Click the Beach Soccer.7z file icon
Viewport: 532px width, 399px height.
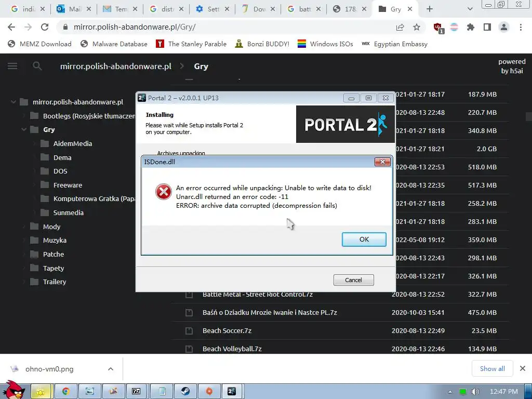[x=189, y=331]
